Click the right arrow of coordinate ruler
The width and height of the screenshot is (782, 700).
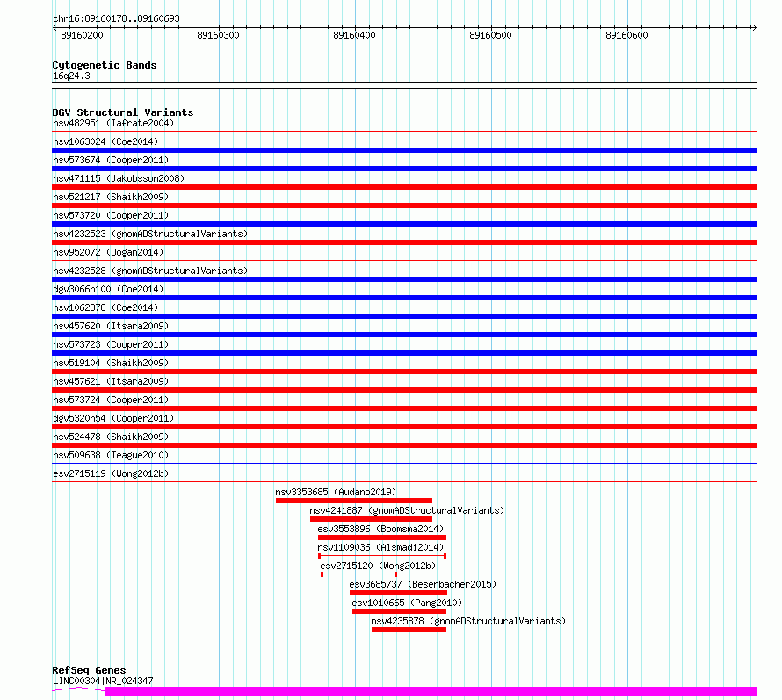pyautogui.click(x=754, y=28)
